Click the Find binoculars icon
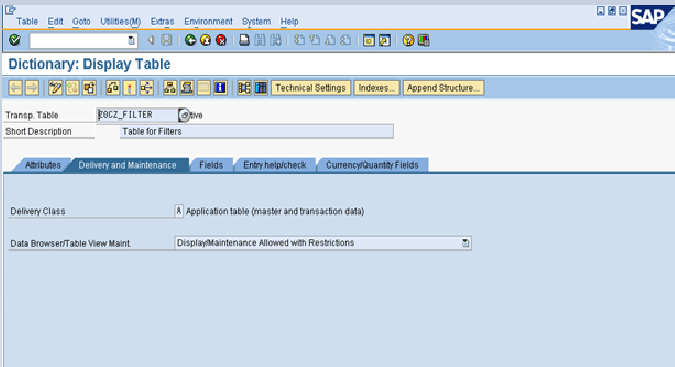This screenshot has width=675, height=367. (260, 40)
